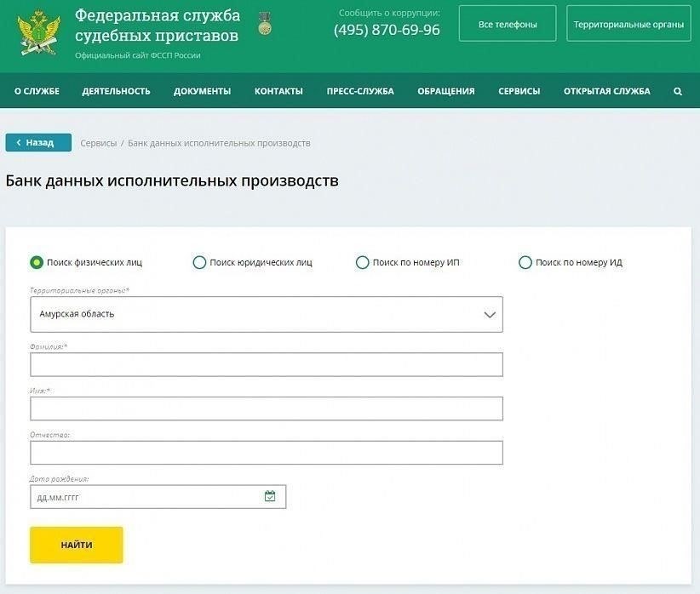700x594 pixels.
Task: Focus the 'Имя' input field
Action: pos(267,408)
